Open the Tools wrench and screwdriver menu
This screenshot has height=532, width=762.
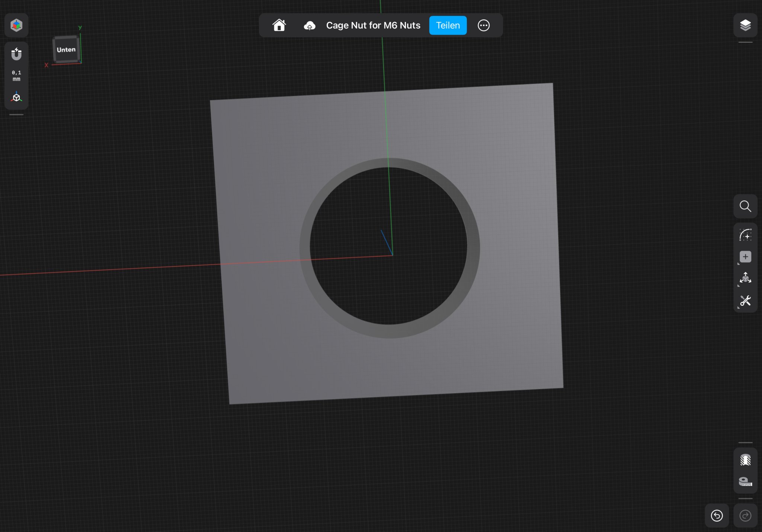click(x=745, y=301)
